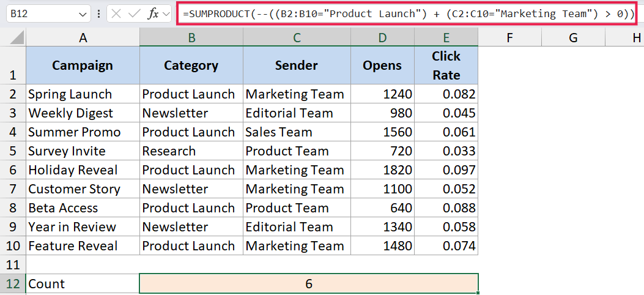Click the Opens value 1480
Image resolution: width=644 pixels, height=295 pixels.
tap(383, 245)
